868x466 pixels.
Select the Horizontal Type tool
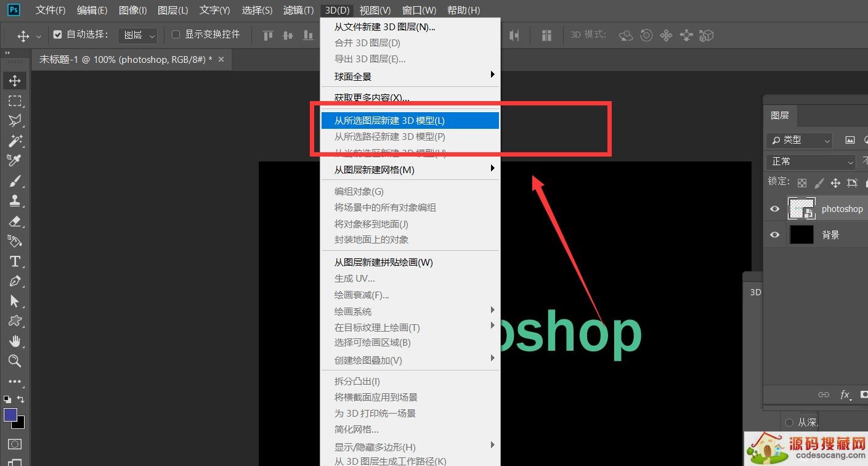pyautogui.click(x=15, y=261)
